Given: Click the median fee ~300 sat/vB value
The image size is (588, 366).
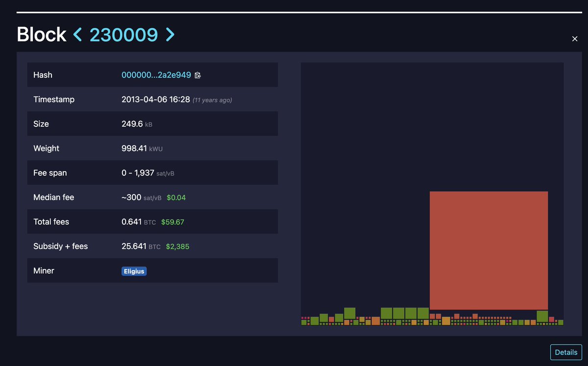Looking at the screenshot, I should coord(141,197).
